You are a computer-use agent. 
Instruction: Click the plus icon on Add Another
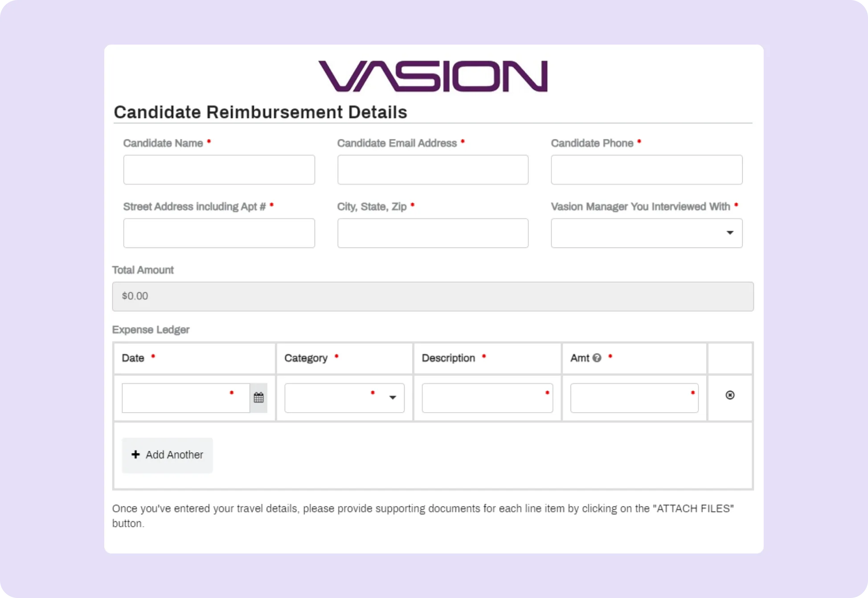(x=135, y=455)
